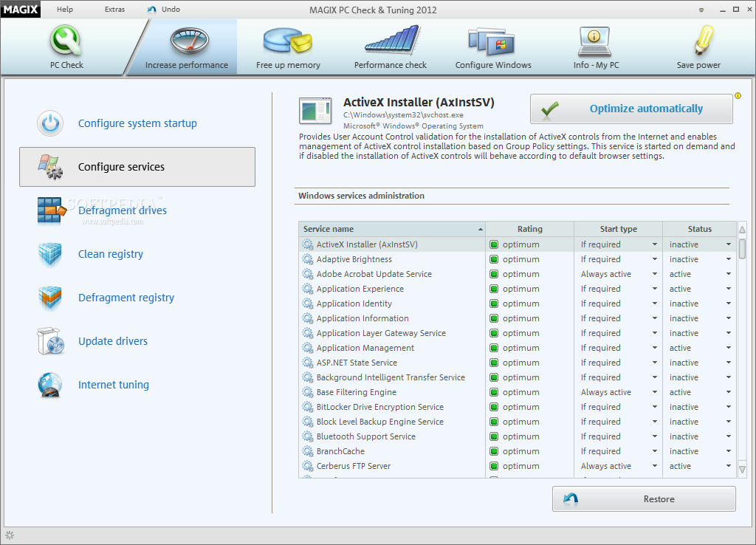Viewport: 756px width, 545px height.
Task: Click the ActiveX Installer service header icon
Action: [x=315, y=111]
